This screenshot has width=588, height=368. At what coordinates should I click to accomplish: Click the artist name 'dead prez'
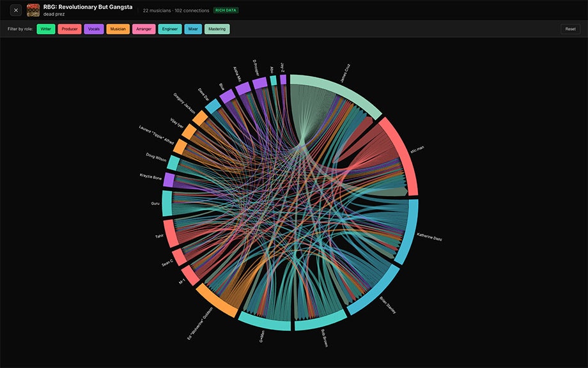[54, 14]
